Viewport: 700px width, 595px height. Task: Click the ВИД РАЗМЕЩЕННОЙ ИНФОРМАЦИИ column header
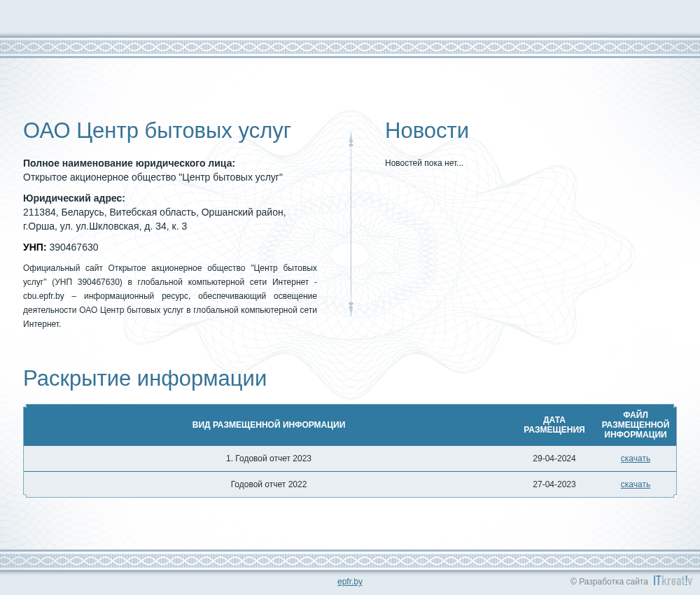[269, 424]
